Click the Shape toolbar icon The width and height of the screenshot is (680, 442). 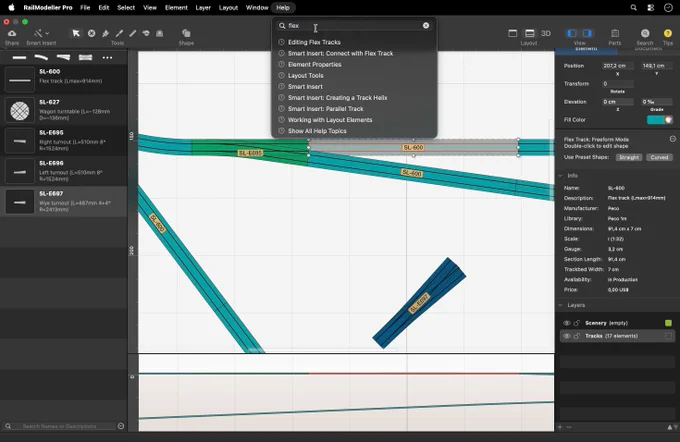coord(186,33)
